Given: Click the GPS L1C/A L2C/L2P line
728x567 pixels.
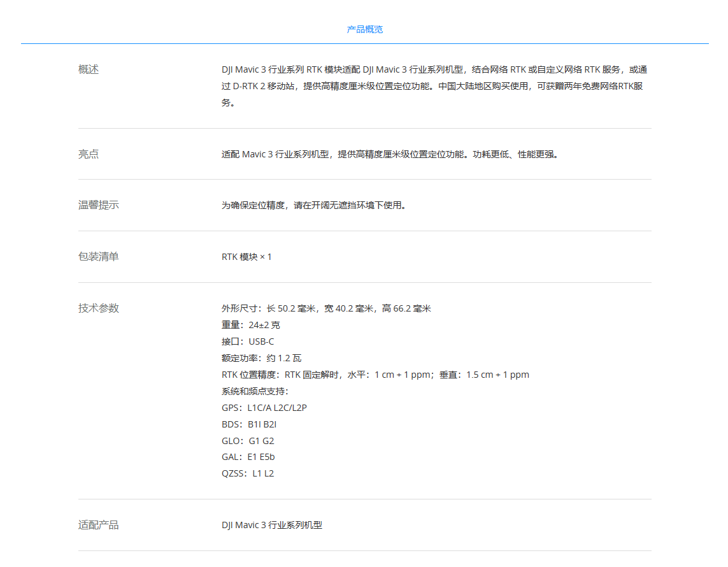Looking at the screenshot, I should click(264, 408).
